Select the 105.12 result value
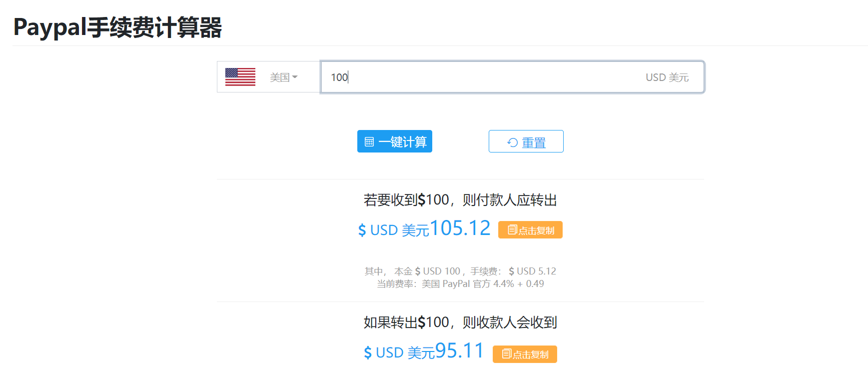This screenshot has width=868, height=383. pos(460,228)
